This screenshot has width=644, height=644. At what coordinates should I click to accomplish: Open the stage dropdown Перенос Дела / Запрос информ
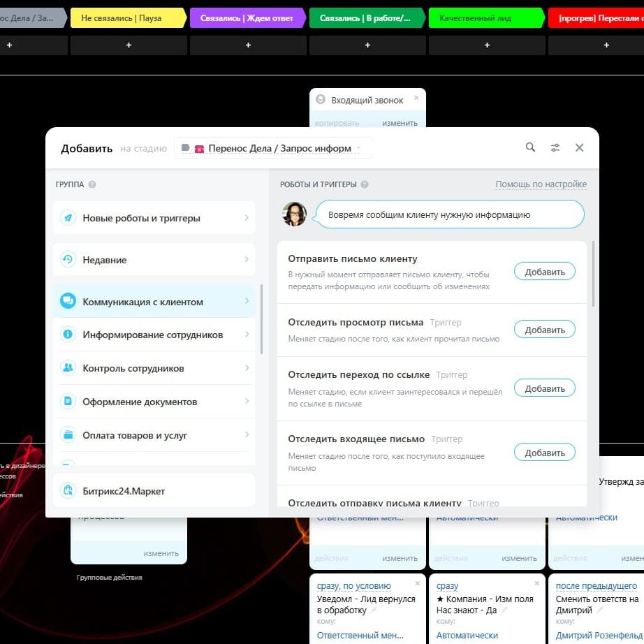[273, 148]
